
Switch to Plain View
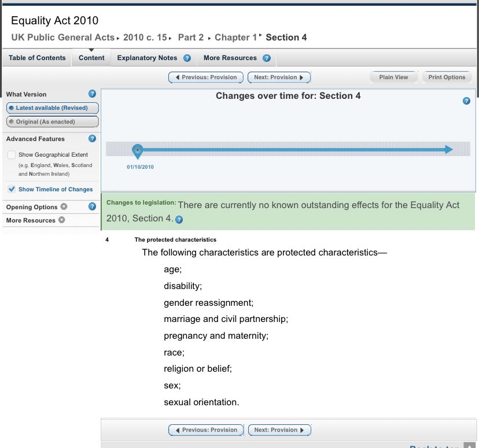[393, 77]
